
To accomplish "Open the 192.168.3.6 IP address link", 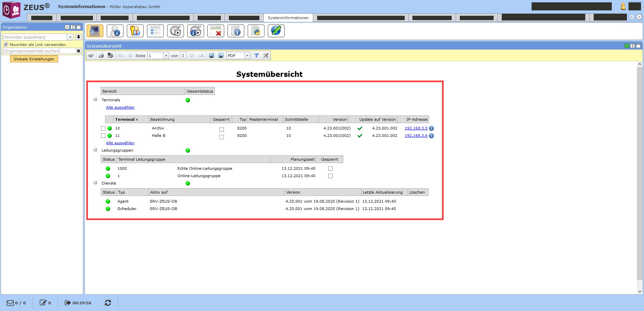I will tap(416, 136).
